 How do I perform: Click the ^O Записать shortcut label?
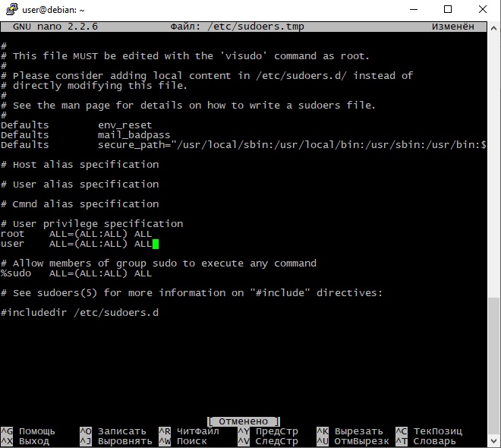point(111,431)
